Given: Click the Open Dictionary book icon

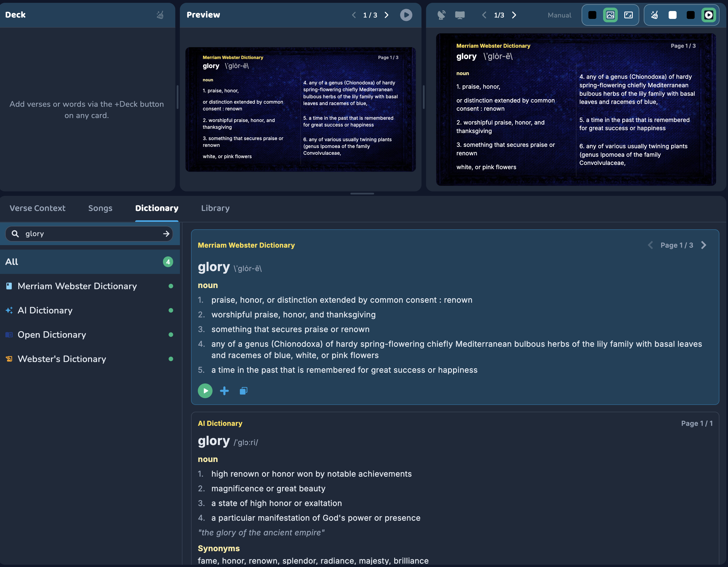Looking at the screenshot, I should (9, 335).
